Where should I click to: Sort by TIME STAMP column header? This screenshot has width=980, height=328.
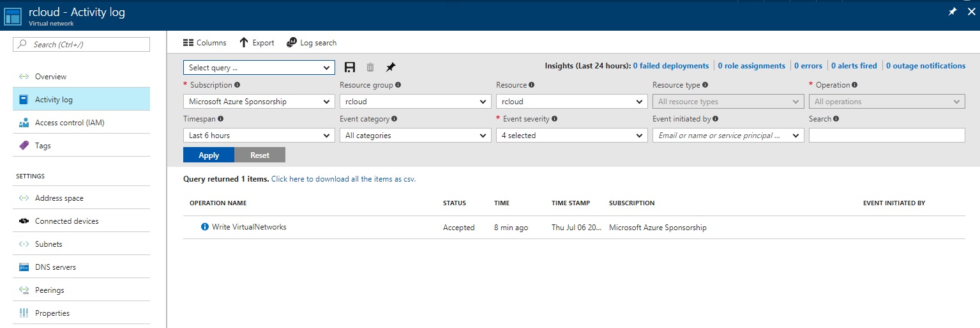tap(571, 203)
